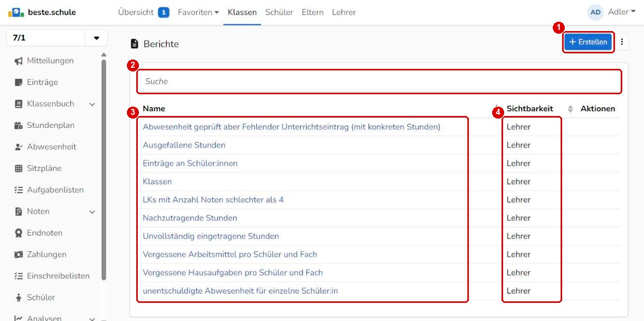The height and width of the screenshot is (321, 644).
Task: Click the AD user avatar
Action: 595,12
